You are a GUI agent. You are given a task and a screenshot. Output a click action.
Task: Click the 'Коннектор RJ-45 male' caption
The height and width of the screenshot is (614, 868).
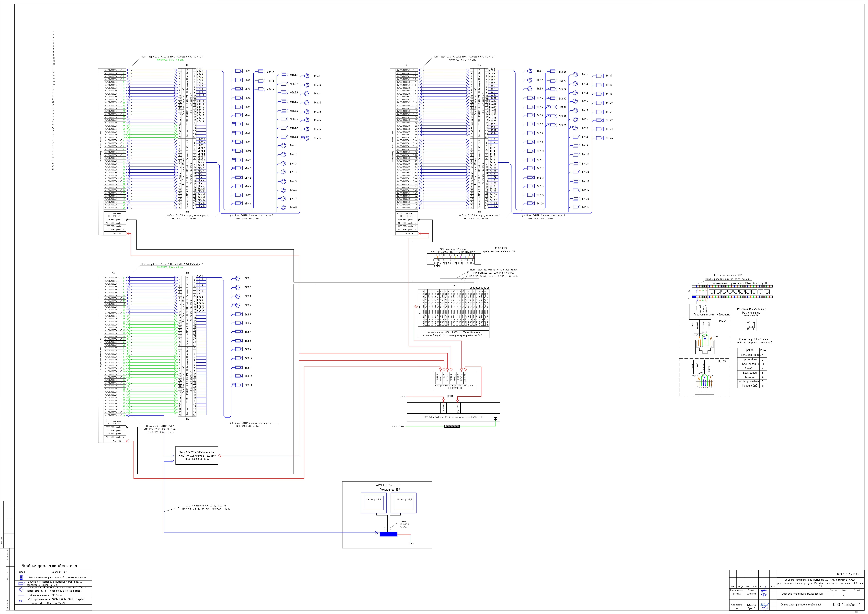(753, 340)
